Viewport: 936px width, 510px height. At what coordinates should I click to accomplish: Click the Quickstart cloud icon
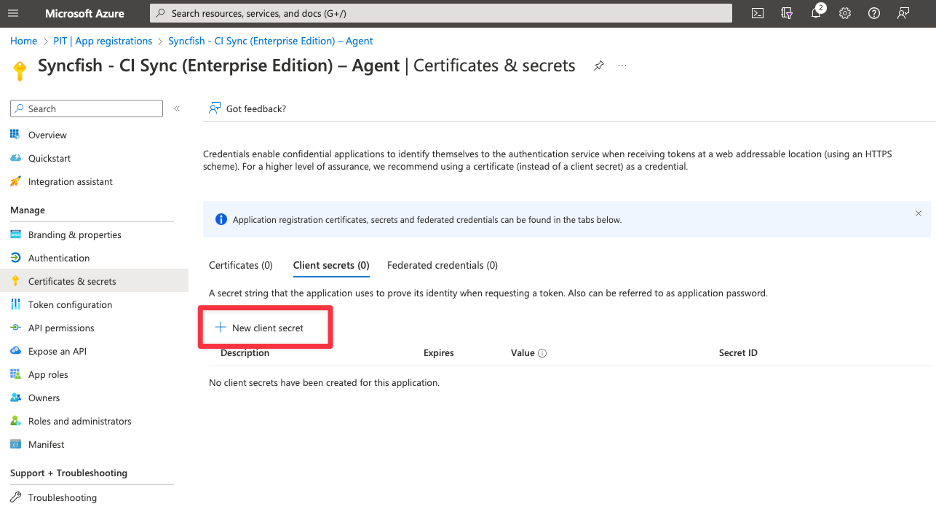click(16, 158)
